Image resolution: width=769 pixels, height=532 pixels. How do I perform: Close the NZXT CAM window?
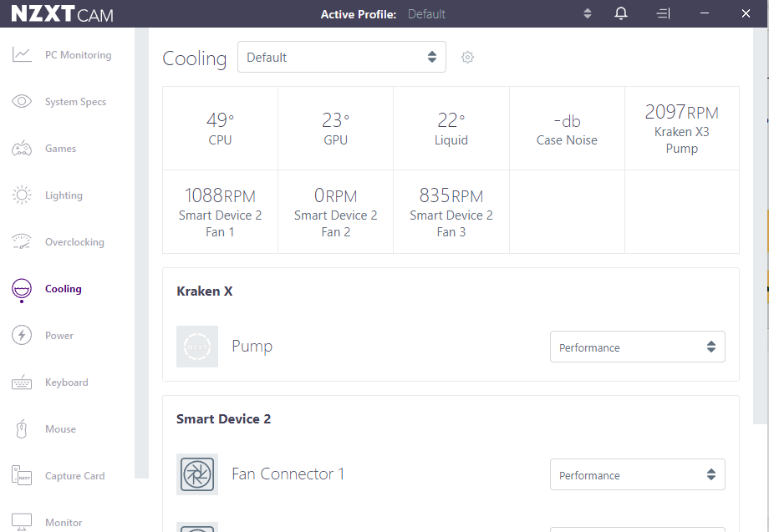(x=746, y=13)
